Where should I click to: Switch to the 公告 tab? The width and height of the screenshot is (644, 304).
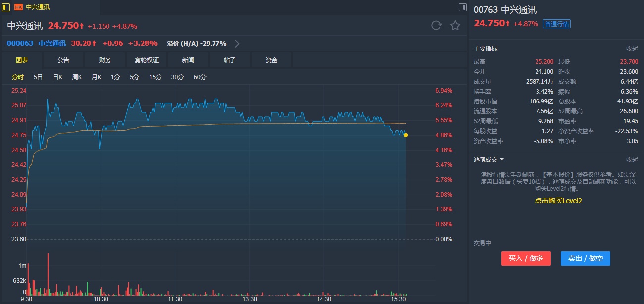(x=63, y=60)
